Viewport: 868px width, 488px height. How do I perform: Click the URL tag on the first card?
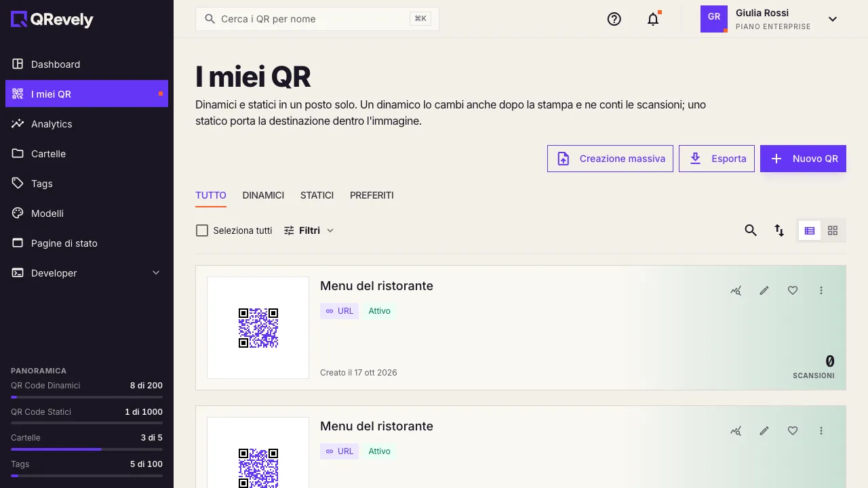pyautogui.click(x=339, y=311)
